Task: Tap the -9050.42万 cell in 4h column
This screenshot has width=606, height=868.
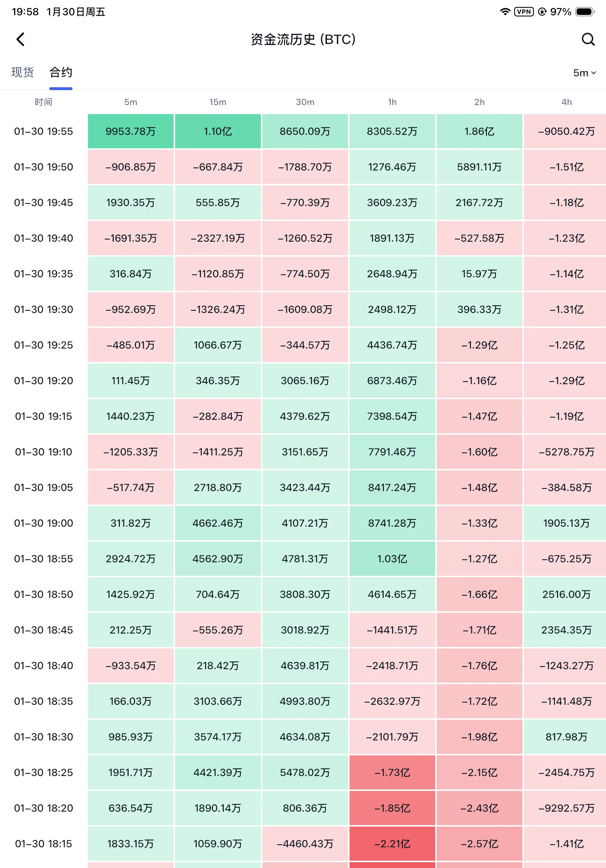Action: coord(566,131)
